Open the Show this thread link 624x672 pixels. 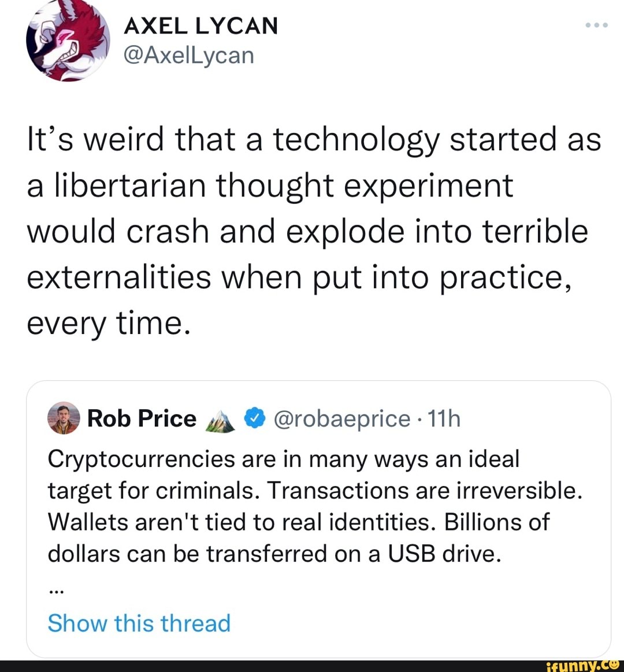(139, 623)
